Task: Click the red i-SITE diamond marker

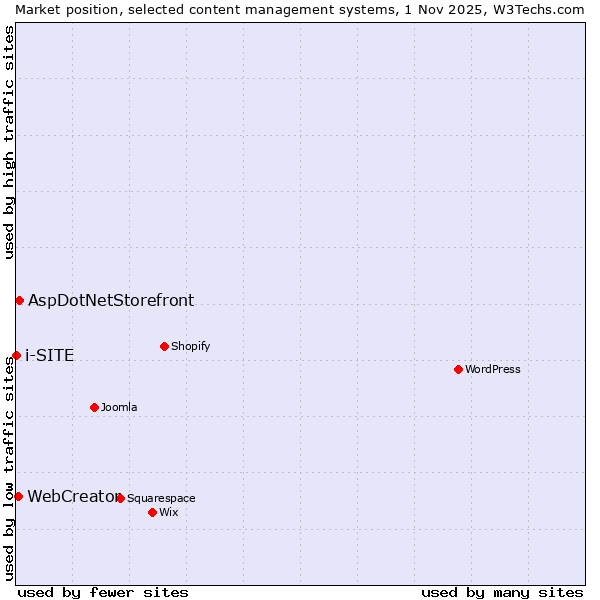Action: (x=16, y=355)
